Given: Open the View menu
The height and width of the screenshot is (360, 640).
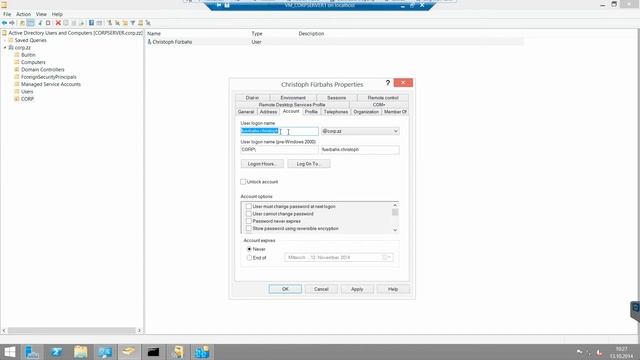Looking at the screenshot, I should coord(41,14).
